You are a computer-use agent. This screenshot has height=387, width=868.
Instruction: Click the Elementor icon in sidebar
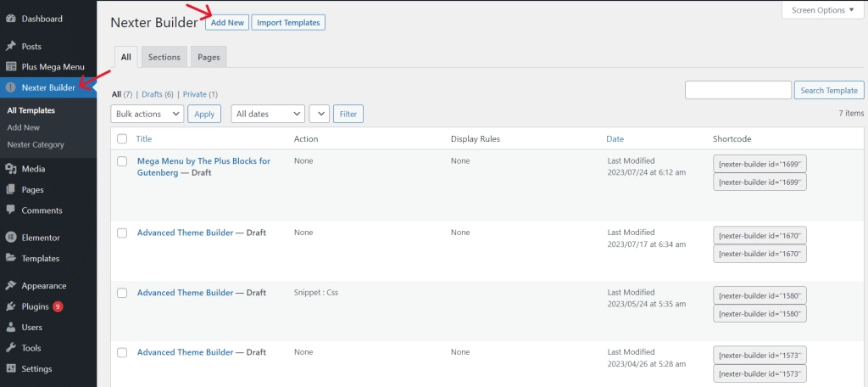(11, 238)
